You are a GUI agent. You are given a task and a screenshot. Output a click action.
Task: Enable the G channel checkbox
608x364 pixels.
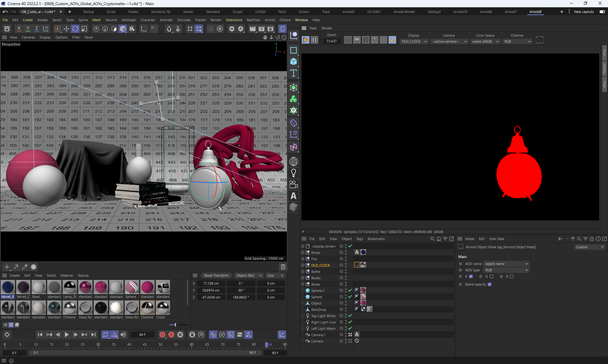[491, 276]
